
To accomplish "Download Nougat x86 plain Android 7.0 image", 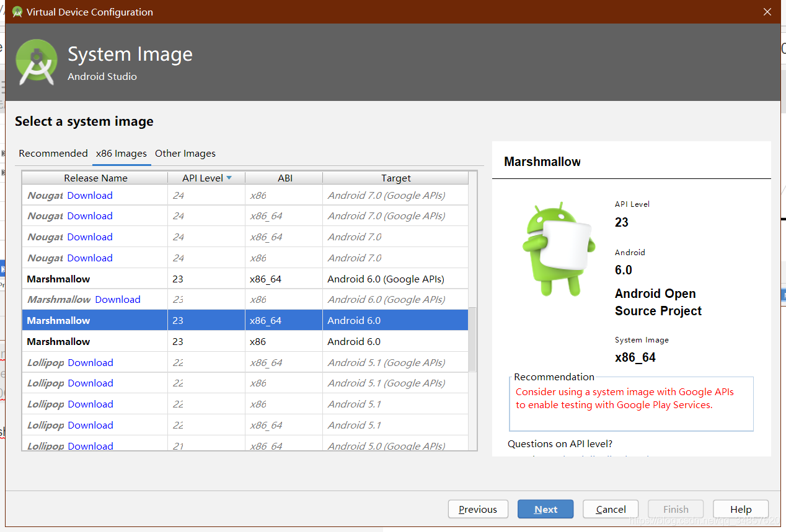I will pos(90,258).
